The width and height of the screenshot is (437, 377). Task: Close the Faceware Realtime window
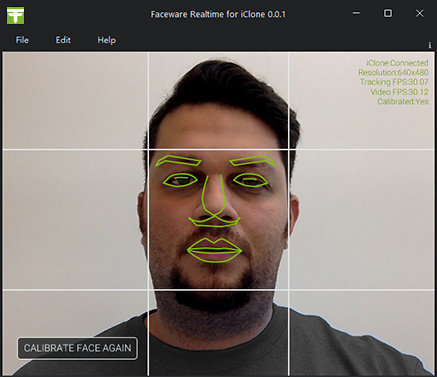click(x=420, y=13)
